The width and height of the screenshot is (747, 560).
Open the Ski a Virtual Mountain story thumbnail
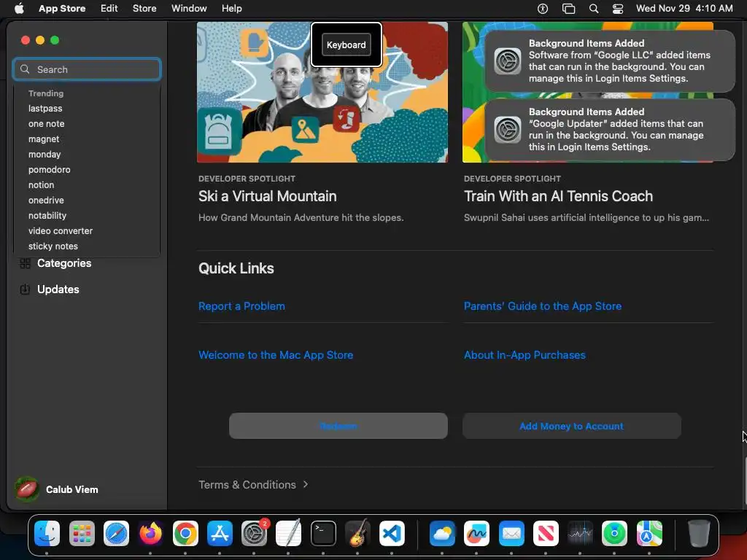point(322,92)
